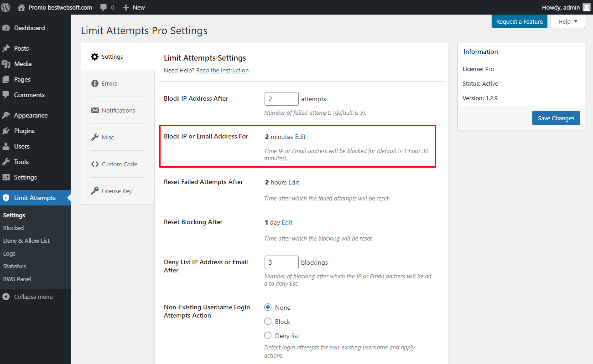Edit the 2 minutes block duration
The width and height of the screenshot is (593, 364).
[300, 137]
